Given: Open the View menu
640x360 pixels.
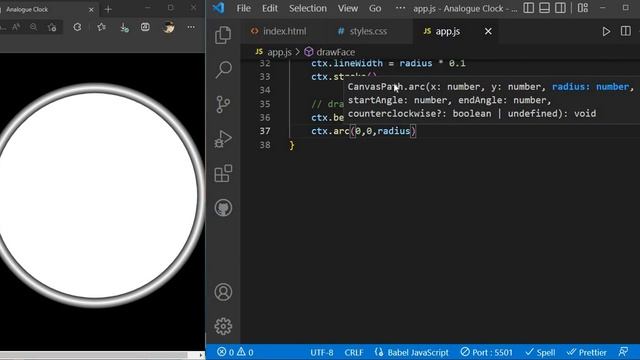Looking at the screenshot, I should click(348, 8).
